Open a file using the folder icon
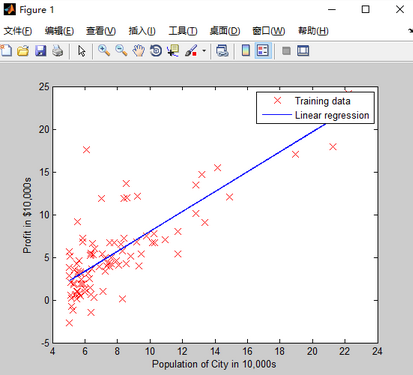The width and height of the screenshot is (413, 375). (23, 51)
